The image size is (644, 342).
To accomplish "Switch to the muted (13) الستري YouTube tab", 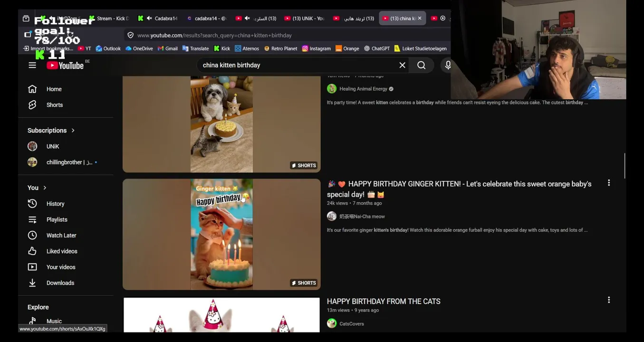I will coord(256,19).
